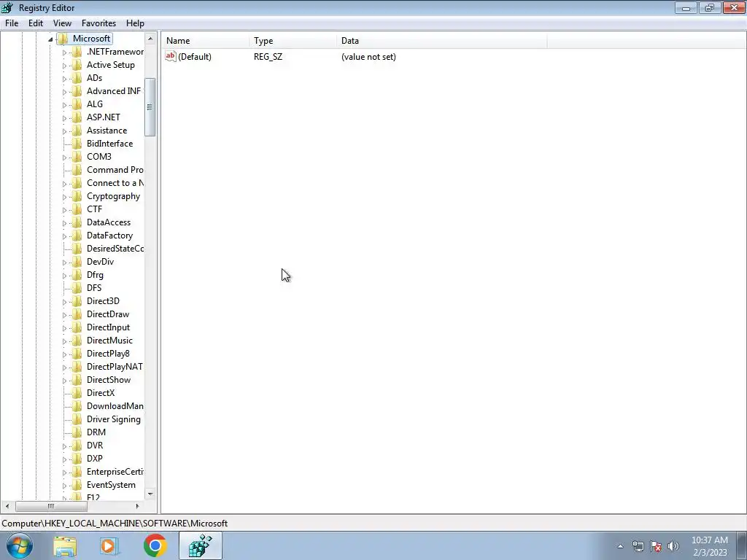Open the Windows Start menu
The image size is (747, 560).
pos(19,545)
